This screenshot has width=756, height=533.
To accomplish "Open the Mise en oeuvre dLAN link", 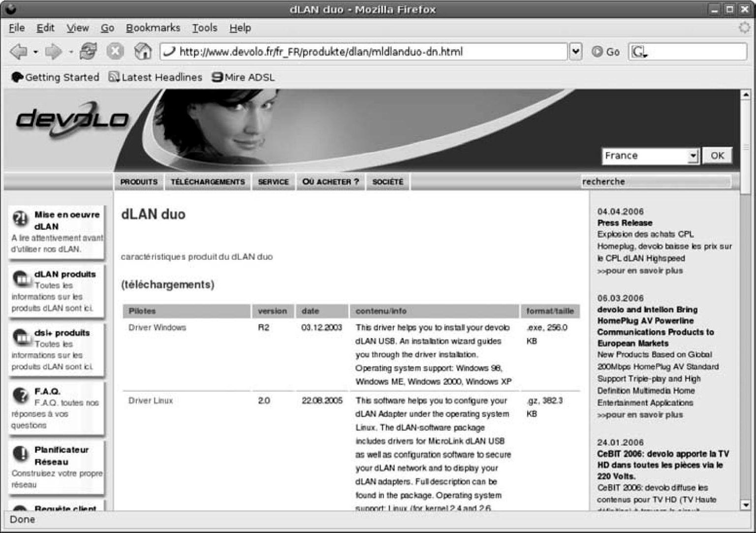I will click(67, 220).
